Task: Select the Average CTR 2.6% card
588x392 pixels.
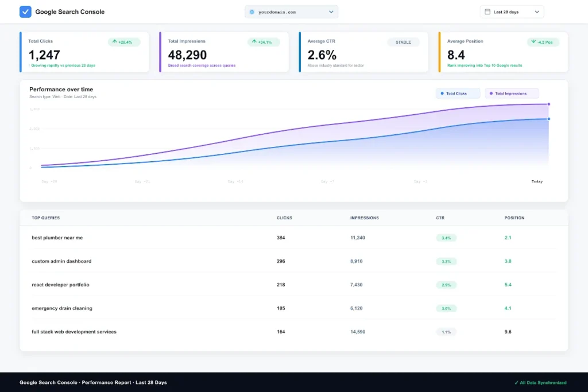Action: (x=363, y=52)
